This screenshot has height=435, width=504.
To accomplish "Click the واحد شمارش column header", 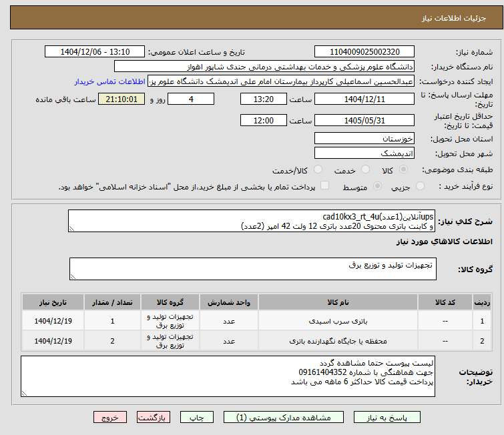I will pos(228,302).
